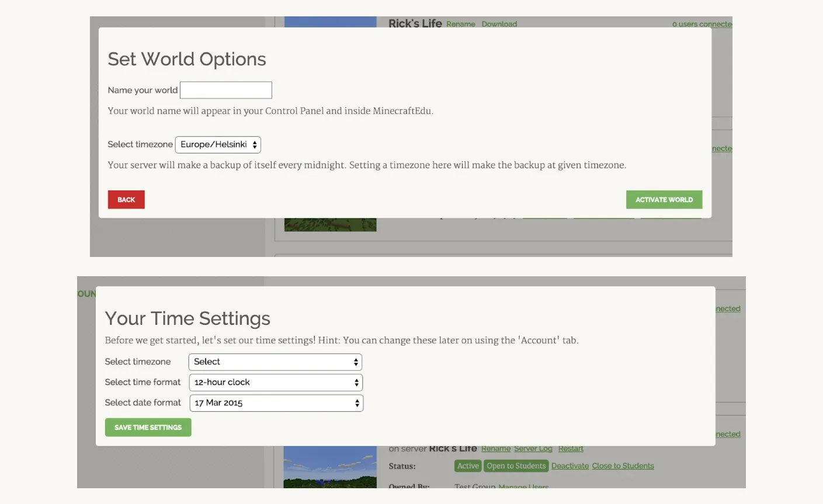Open the Europe/Helsinki timezone dropdown
The height and width of the screenshot is (504, 823).
[218, 144]
